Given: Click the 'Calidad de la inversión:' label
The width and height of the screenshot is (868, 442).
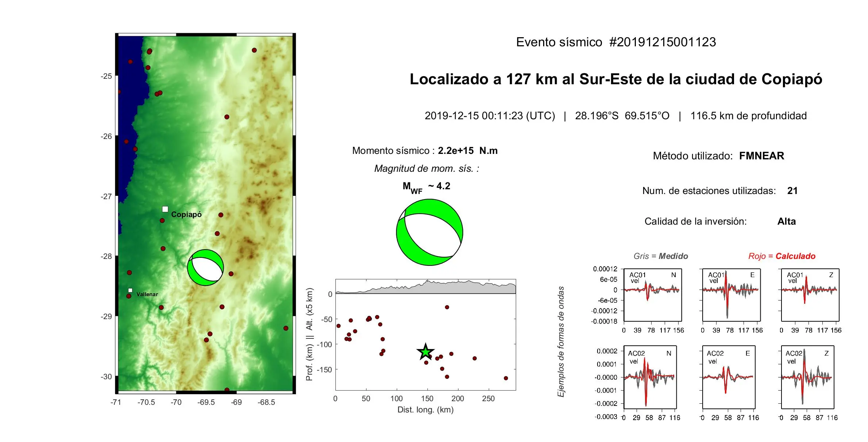Looking at the screenshot, I should (x=695, y=221).
